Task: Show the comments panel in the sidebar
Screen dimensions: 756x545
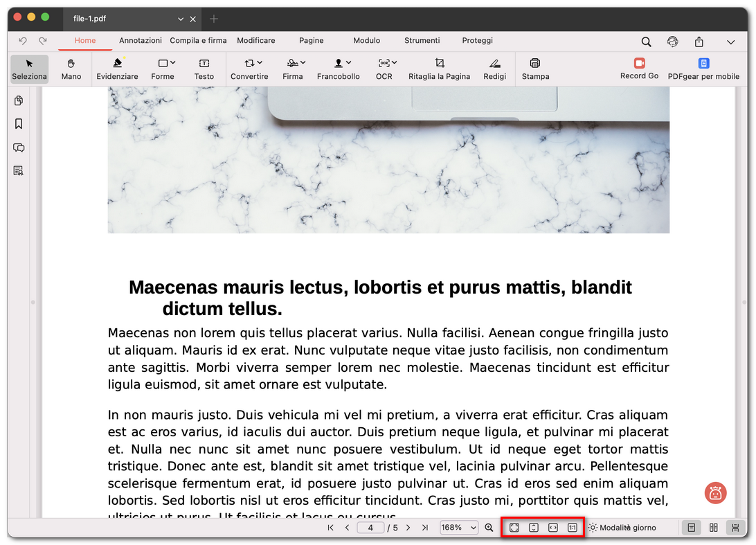Action: [19, 148]
